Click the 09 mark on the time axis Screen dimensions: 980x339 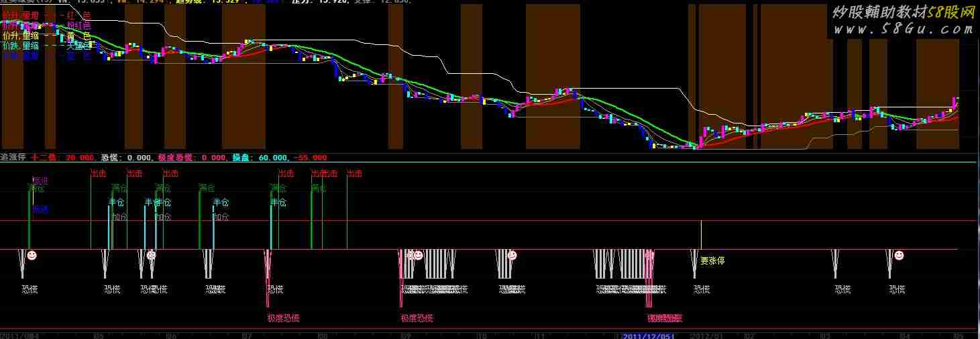point(405,334)
